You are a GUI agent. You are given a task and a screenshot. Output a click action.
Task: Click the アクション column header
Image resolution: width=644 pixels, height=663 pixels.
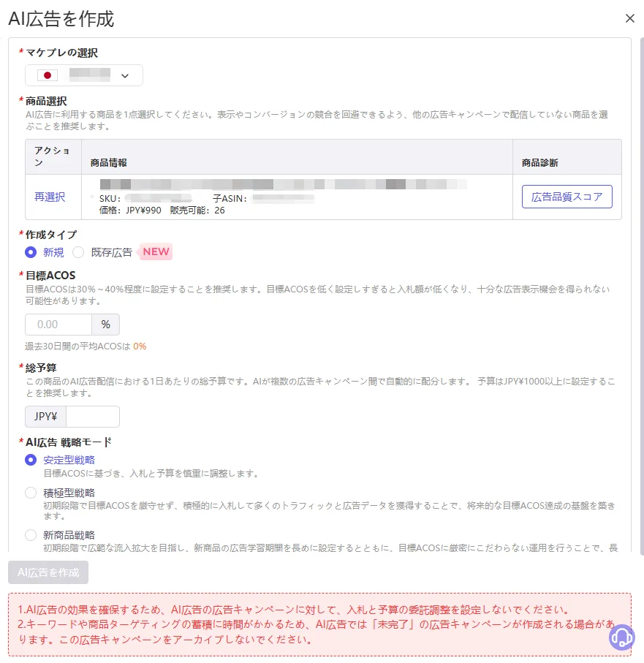52,156
